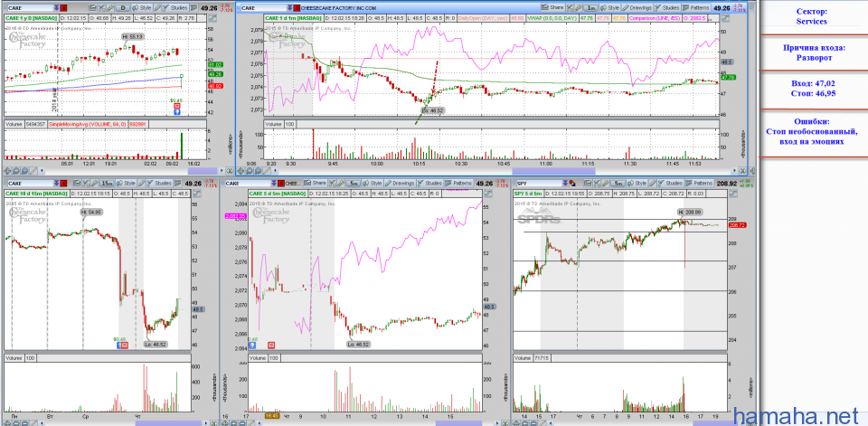Open Studies menu in SPY chart

coord(670,184)
